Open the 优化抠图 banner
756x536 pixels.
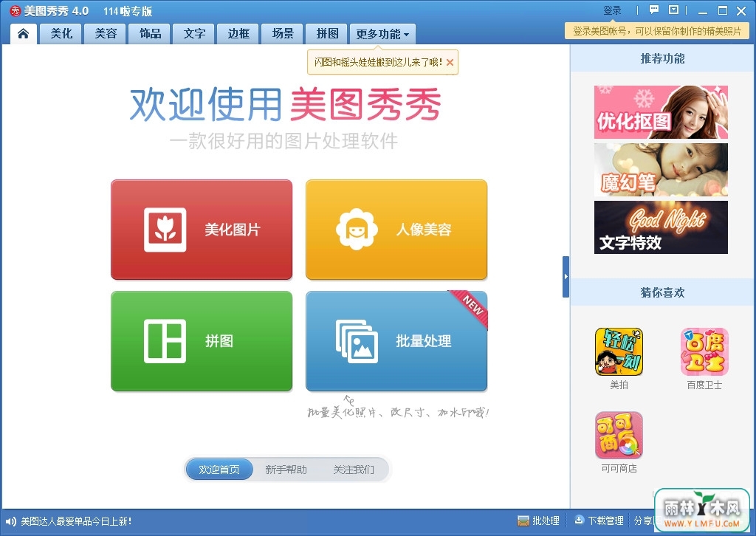pos(661,112)
